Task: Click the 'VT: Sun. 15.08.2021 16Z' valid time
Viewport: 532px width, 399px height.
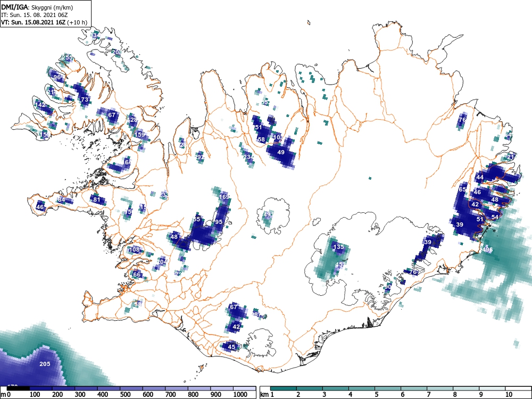Action: tap(34, 23)
